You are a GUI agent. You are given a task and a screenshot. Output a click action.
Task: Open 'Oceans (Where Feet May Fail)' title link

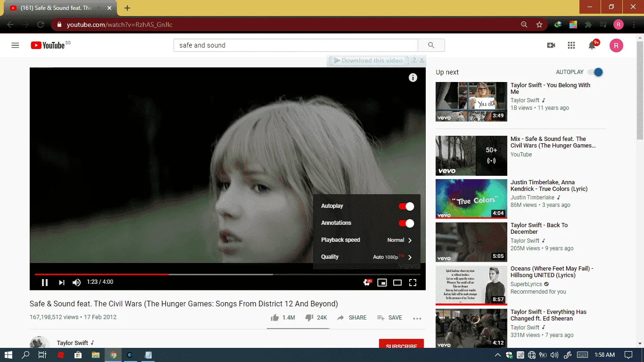552,272
